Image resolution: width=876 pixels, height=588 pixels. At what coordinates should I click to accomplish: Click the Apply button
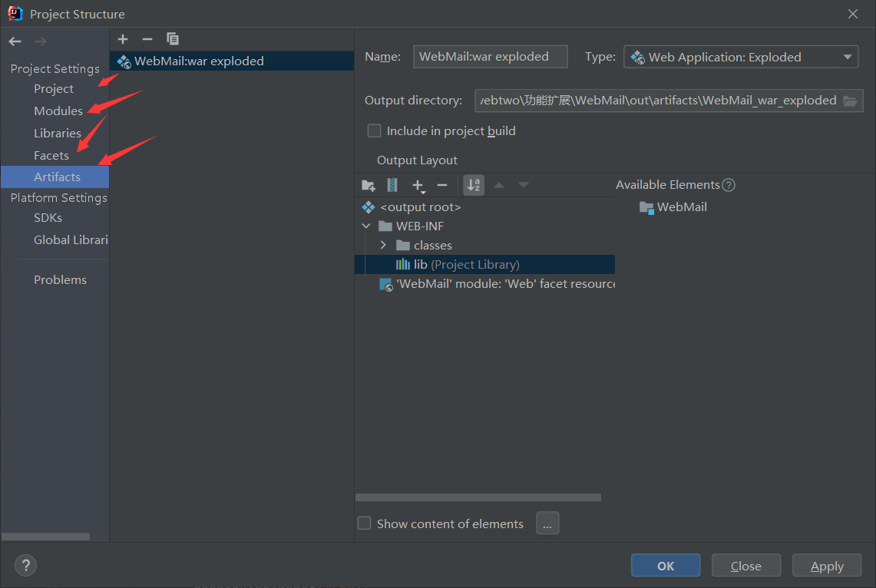tap(827, 566)
